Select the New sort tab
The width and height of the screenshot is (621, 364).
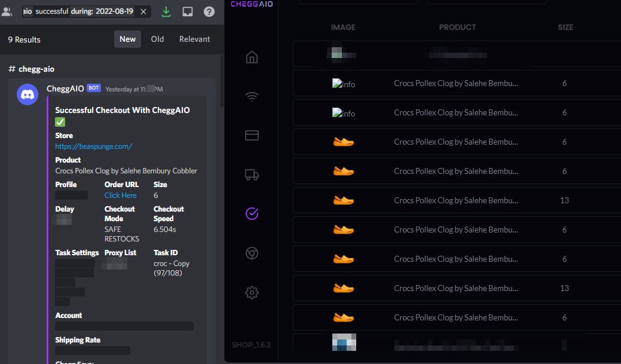[127, 39]
